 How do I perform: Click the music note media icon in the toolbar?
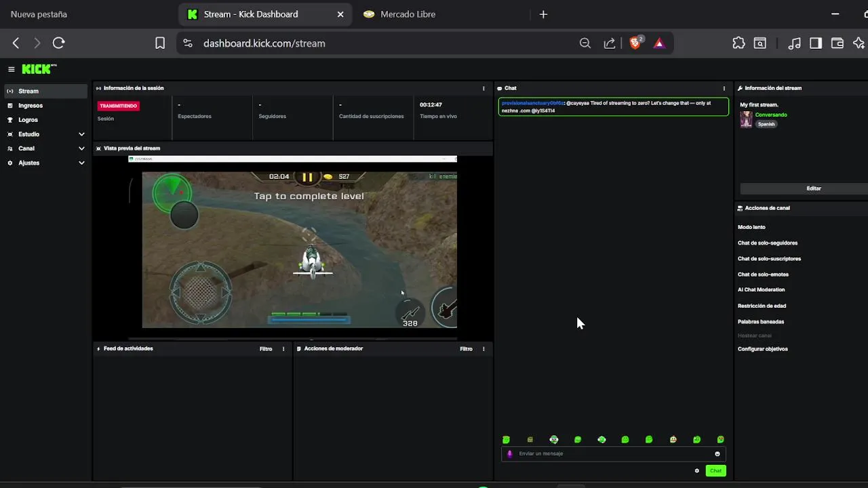[x=795, y=43]
